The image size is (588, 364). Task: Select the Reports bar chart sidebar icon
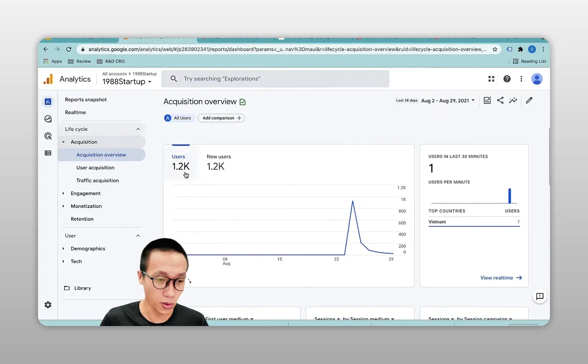48,102
